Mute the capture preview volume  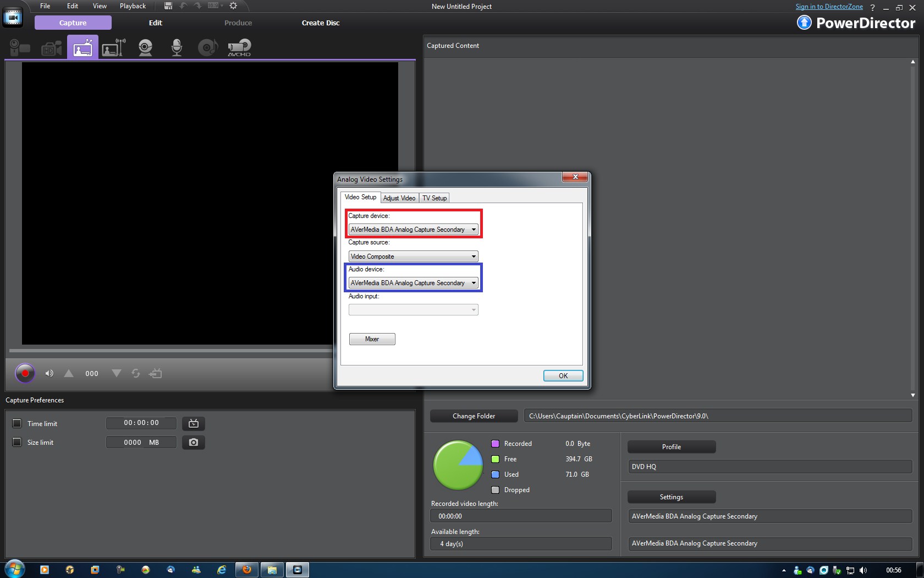pos(50,373)
